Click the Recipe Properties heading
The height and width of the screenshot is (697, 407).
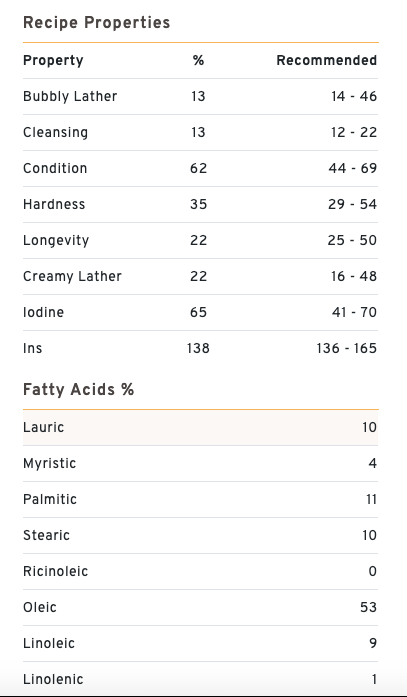point(96,23)
